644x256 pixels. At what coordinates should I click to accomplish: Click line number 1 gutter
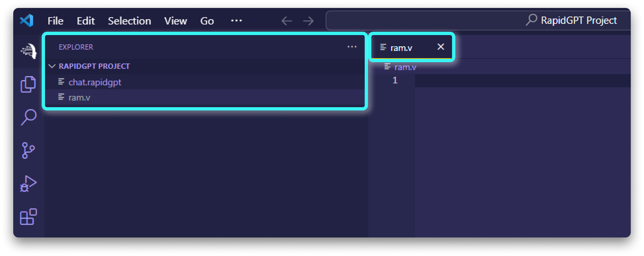click(x=395, y=80)
